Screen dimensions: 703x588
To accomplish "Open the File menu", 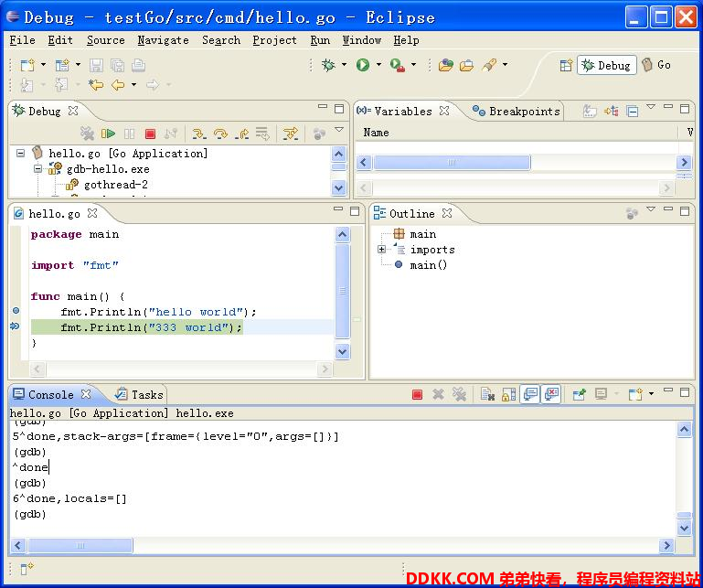I will click(x=23, y=40).
